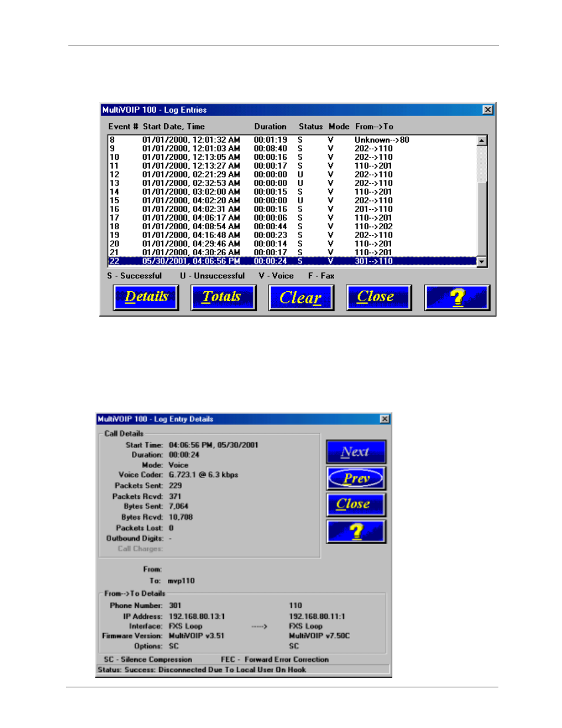Select log event 21 at 04:30:26 AM
562x728 pixels.
pyautogui.click(x=292, y=252)
